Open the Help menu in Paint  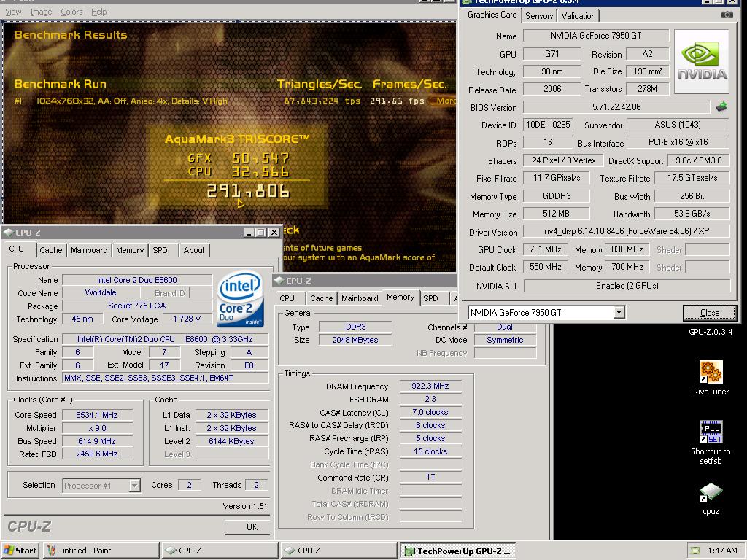[x=99, y=12]
